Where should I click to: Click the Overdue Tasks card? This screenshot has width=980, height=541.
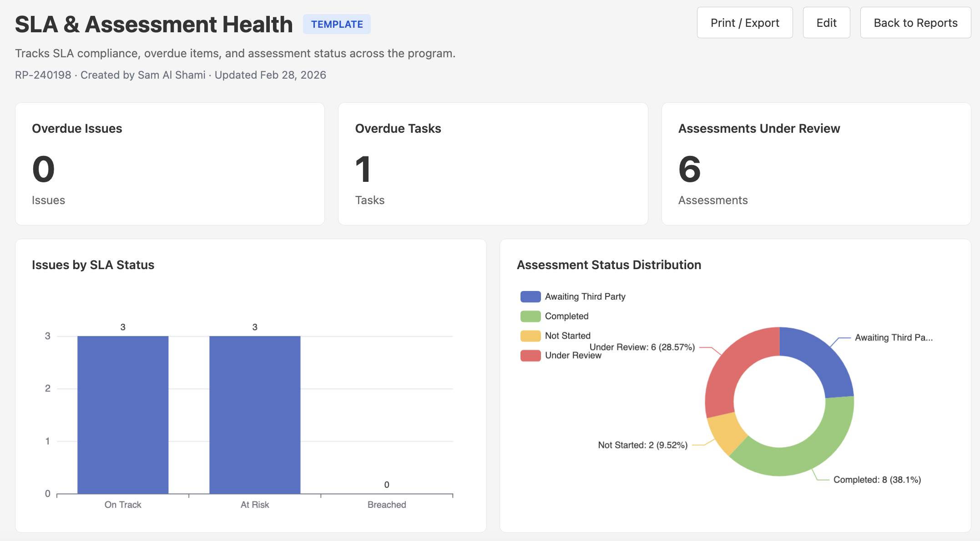[493, 164]
